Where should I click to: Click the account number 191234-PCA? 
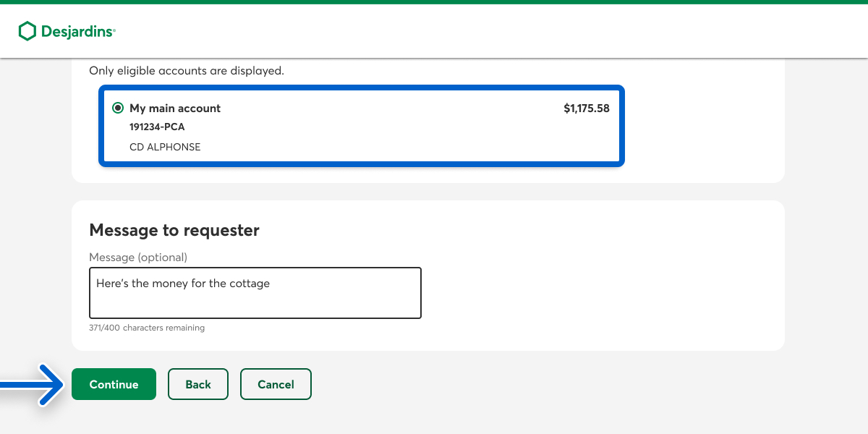(x=157, y=127)
